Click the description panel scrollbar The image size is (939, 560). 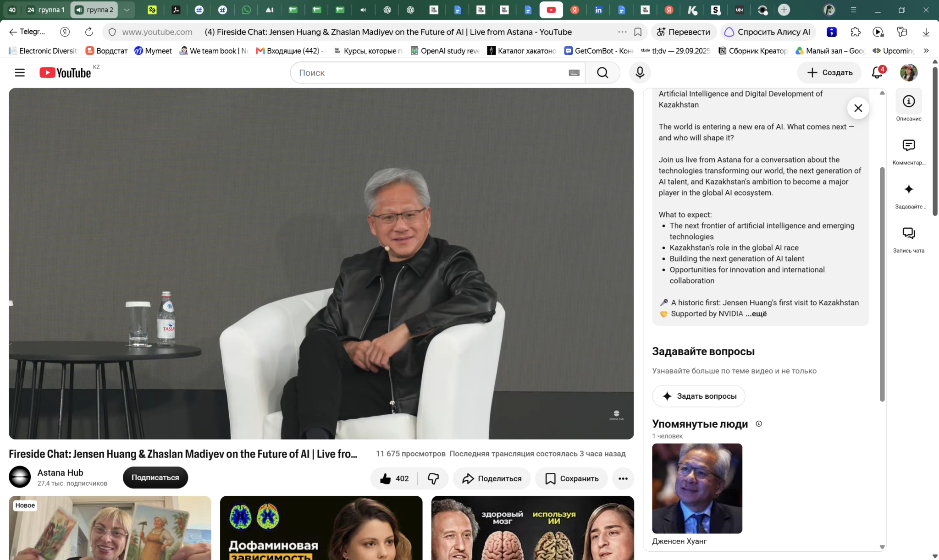point(882,284)
